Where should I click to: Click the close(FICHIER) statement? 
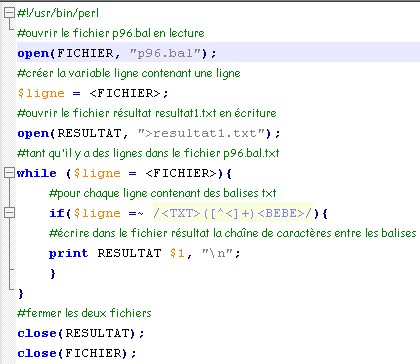pyautogui.click(x=77, y=353)
